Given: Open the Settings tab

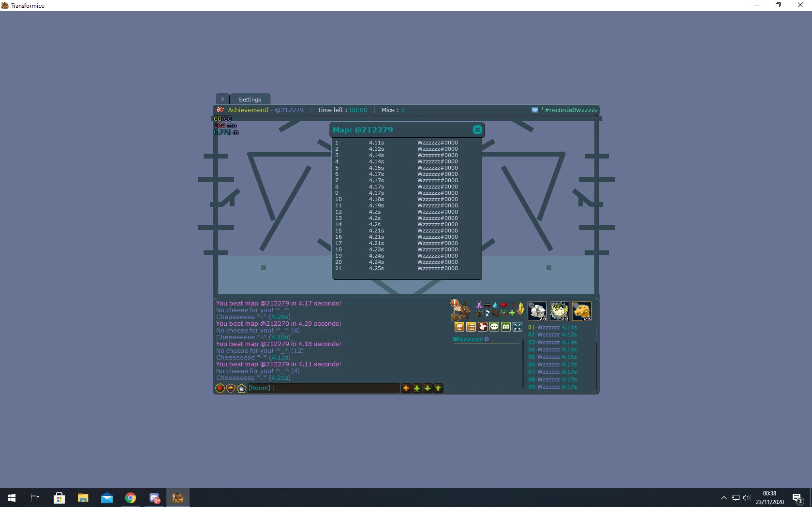Looking at the screenshot, I should [x=250, y=99].
